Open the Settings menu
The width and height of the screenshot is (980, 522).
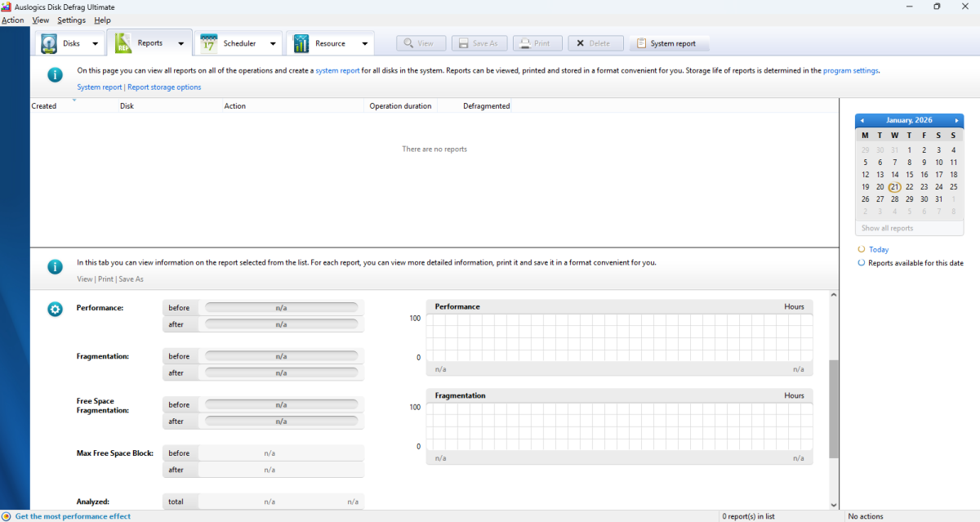pyautogui.click(x=71, y=20)
